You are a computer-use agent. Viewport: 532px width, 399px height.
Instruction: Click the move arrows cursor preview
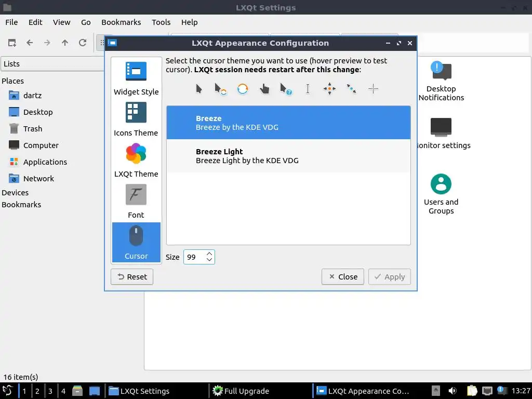329,89
